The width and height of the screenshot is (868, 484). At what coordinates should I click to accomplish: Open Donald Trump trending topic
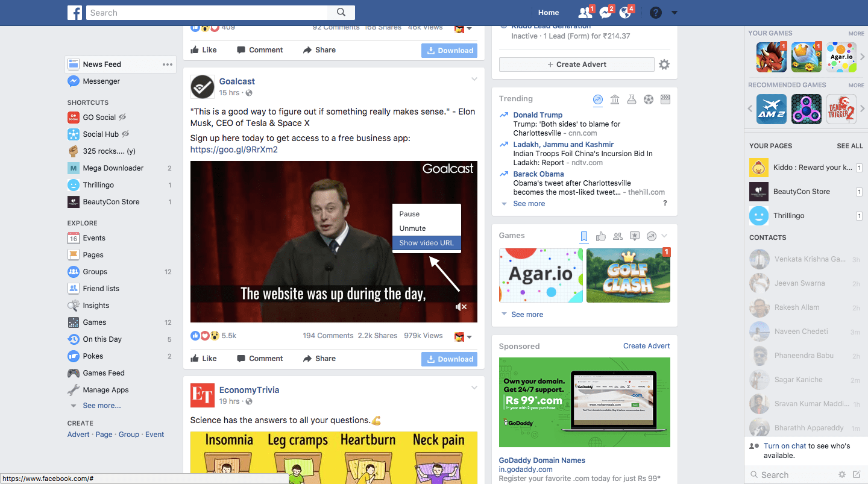pos(538,115)
